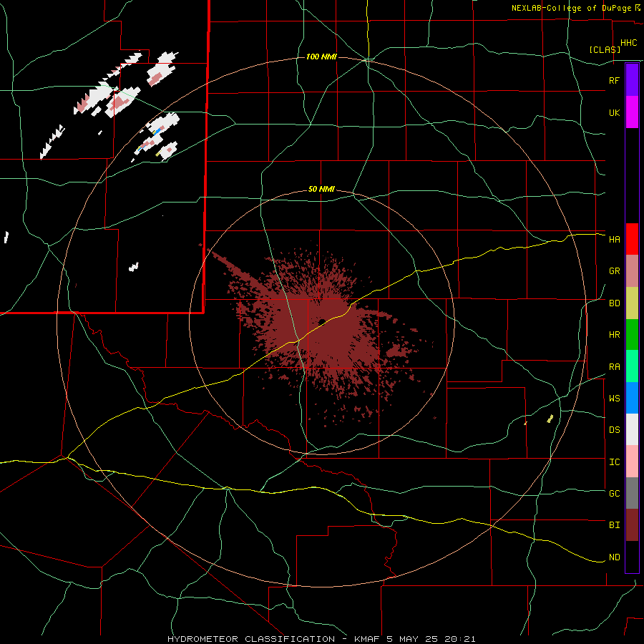Select the BI legend label
Image resolution: width=644 pixels, height=644 pixels.
[x=614, y=525]
